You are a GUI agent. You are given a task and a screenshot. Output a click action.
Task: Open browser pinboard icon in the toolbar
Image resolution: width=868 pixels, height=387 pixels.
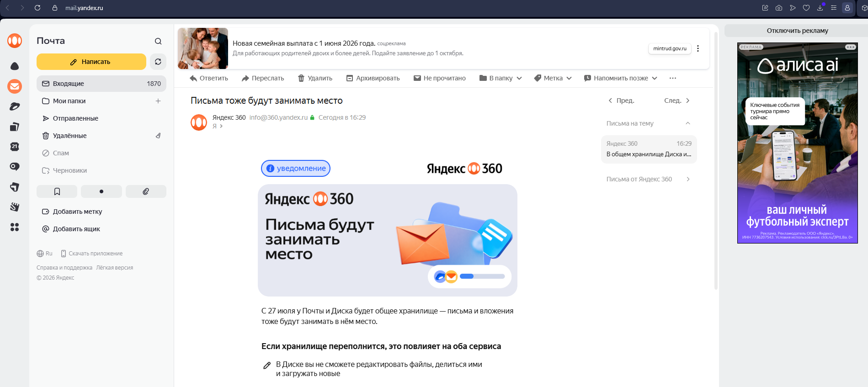point(765,8)
